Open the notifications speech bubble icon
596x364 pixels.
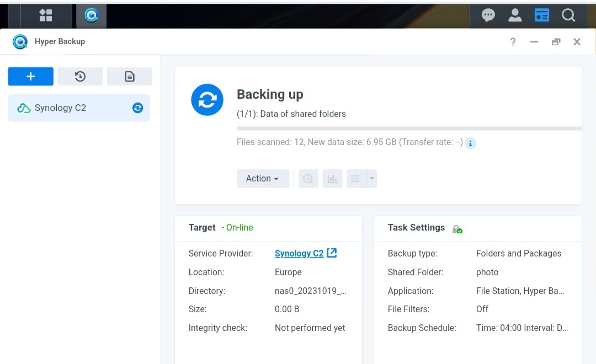pos(488,15)
